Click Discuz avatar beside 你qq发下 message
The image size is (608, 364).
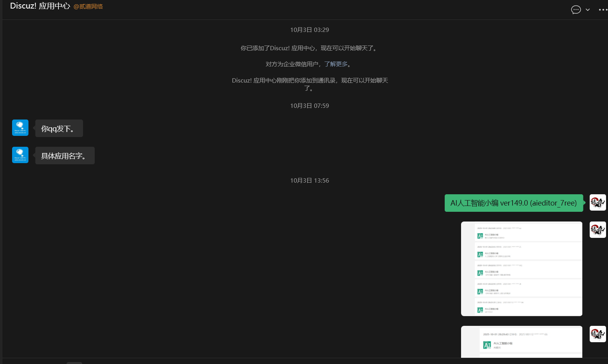click(20, 128)
